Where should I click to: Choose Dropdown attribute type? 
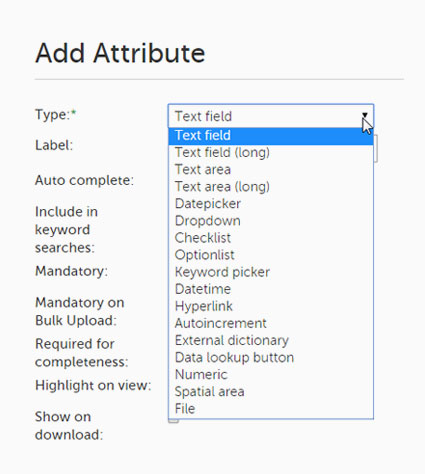click(271, 221)
